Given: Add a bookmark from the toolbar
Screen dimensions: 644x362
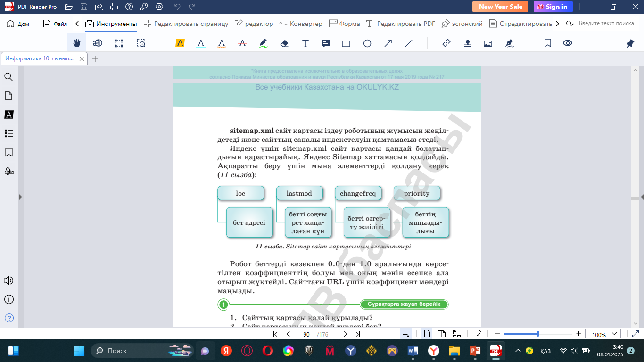Looking at the screenshot, I should (x=548, y=43).
